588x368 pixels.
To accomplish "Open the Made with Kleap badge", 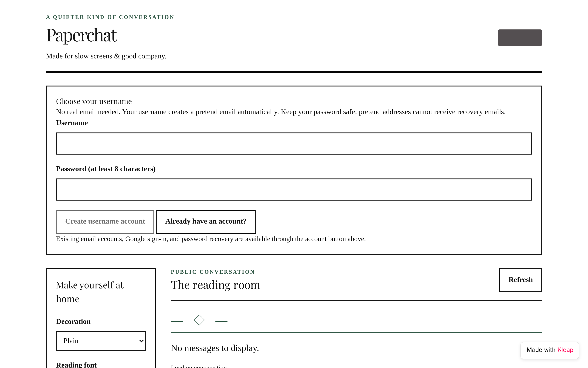I will click(550, 350).
